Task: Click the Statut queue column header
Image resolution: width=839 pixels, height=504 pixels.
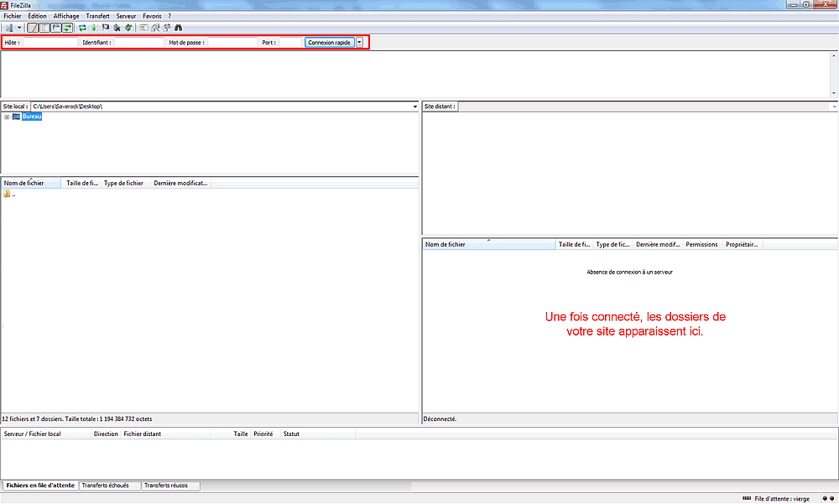Action: tap(317, 434)
